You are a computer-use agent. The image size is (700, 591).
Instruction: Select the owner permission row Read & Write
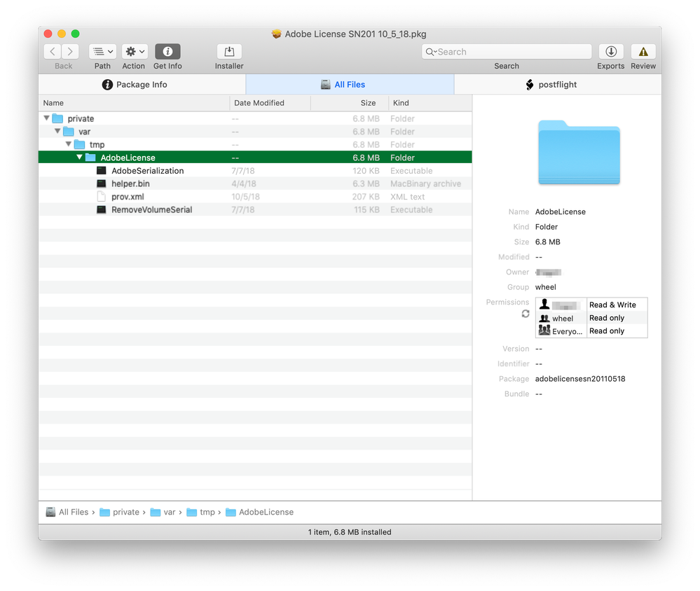tap(591, 305)
